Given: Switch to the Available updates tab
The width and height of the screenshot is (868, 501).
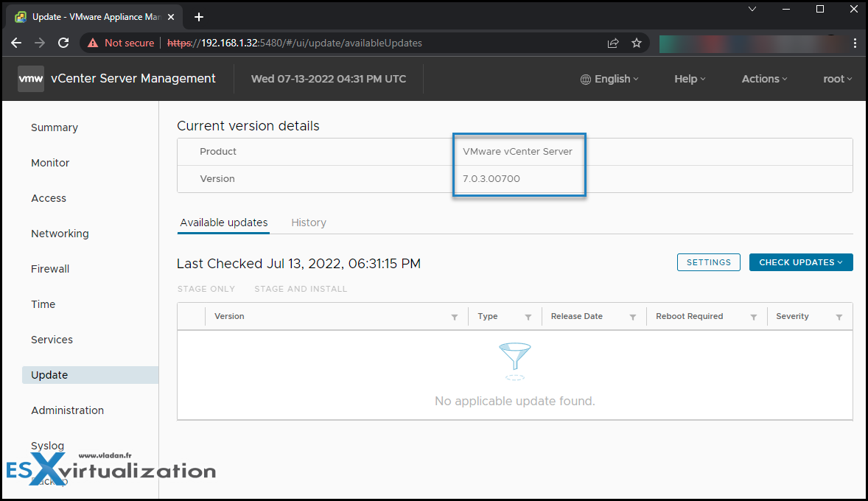Looking at the screenshot, I should pos(224,223).
